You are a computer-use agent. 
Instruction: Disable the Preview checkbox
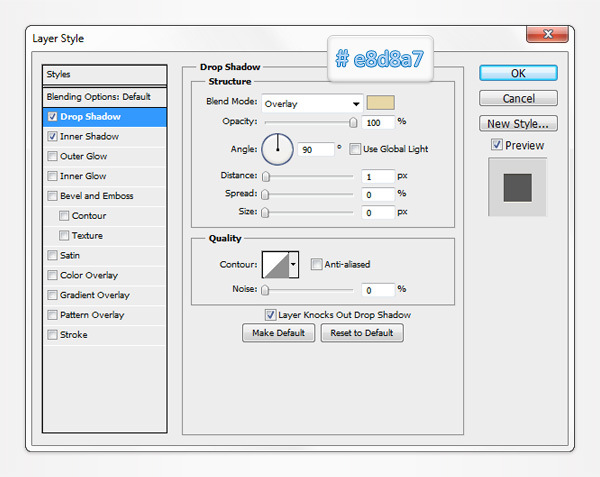pos(497,145)
